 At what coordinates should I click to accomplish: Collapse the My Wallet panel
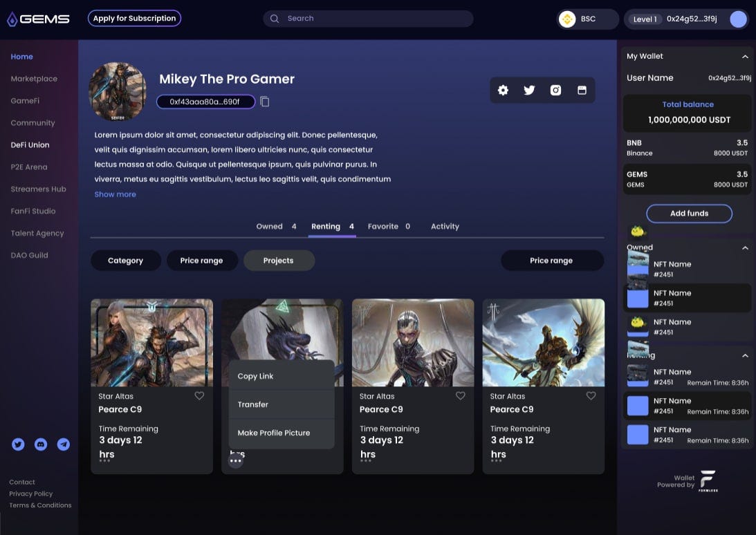pyautogui.click(x=745, y=57)
